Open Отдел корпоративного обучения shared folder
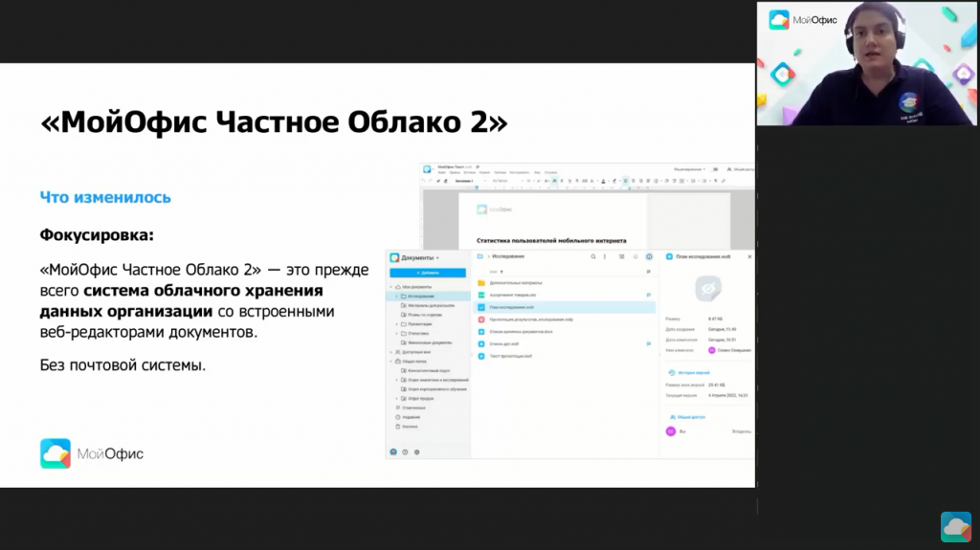 click(x=436, y=389)
